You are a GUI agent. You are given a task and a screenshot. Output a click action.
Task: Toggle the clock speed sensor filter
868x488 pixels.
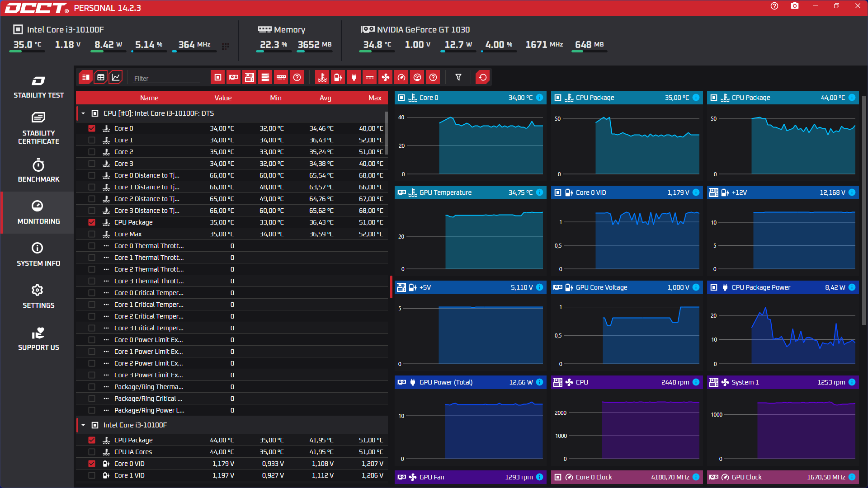(x=401, y=77)
